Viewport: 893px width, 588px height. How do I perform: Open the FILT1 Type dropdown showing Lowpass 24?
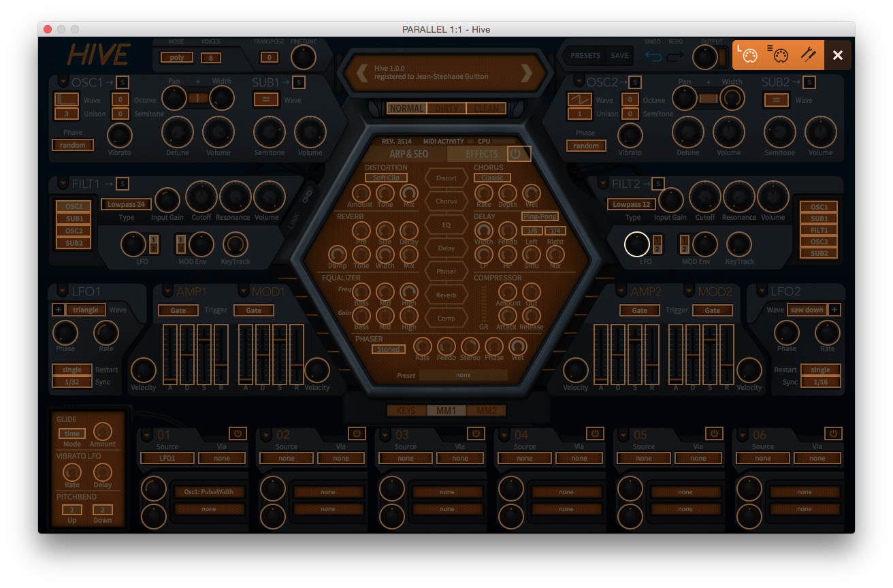tap(127, 204)
